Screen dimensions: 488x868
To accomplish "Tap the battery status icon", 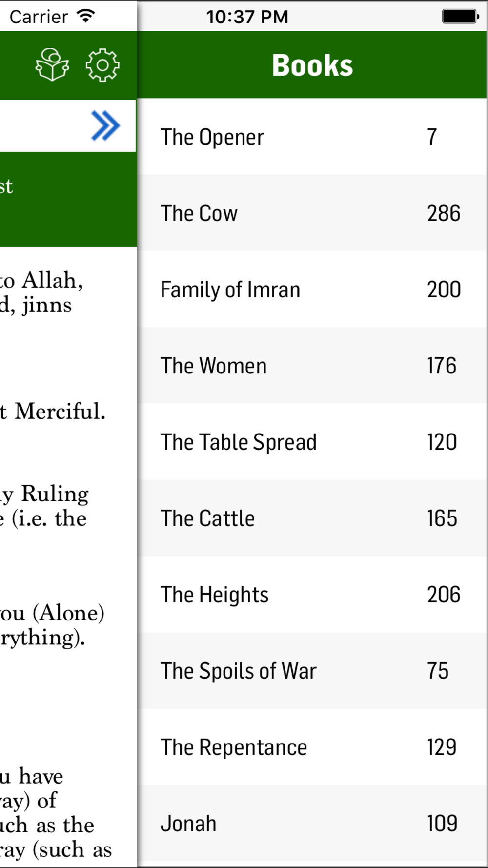I will (460, 17).
